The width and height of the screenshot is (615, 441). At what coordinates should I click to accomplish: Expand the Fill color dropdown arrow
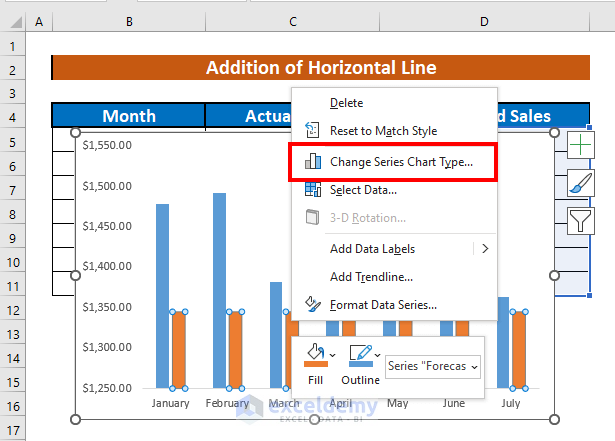332,354
